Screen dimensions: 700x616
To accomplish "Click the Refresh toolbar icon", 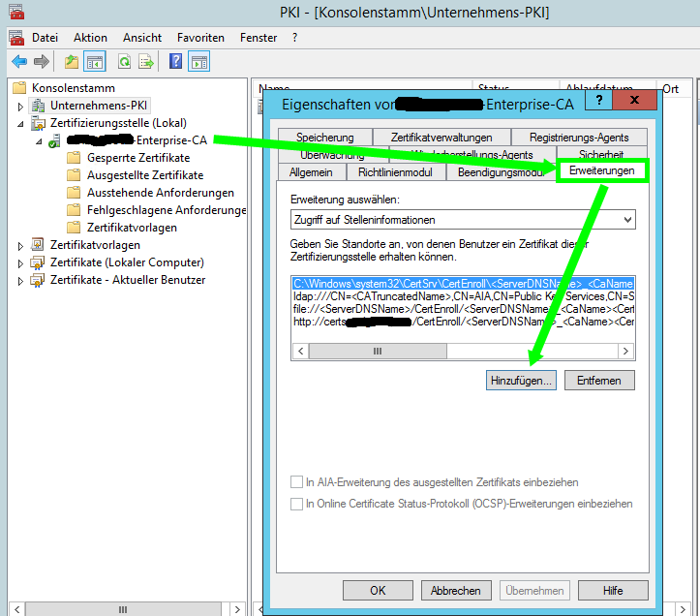I will 124,61.
